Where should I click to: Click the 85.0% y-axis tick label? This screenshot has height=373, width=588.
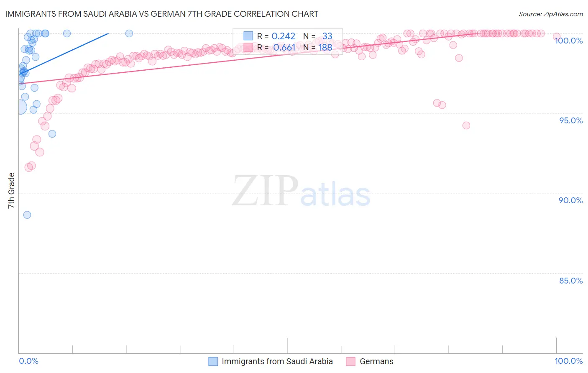571,281
